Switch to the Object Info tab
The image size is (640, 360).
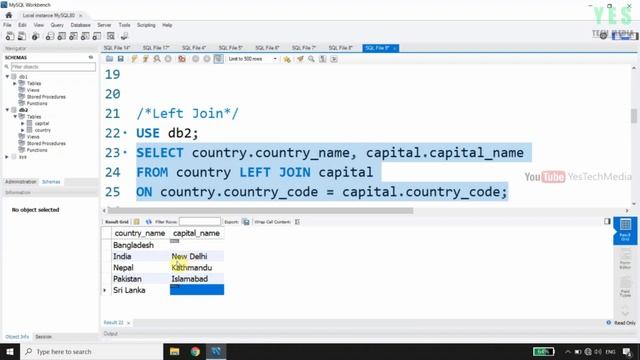tap(17, 337)
